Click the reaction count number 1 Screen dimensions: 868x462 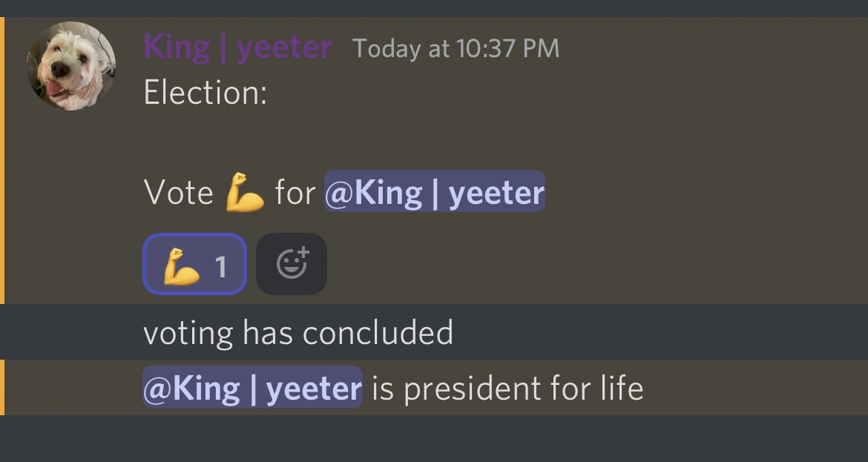[220, 265]
